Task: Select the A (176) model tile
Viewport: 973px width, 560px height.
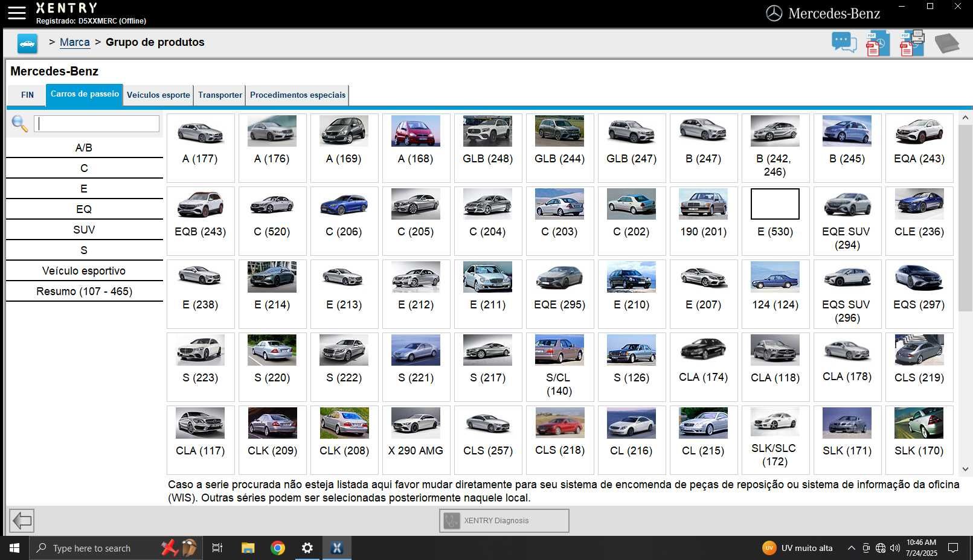Action: click(x=272, y=148)
